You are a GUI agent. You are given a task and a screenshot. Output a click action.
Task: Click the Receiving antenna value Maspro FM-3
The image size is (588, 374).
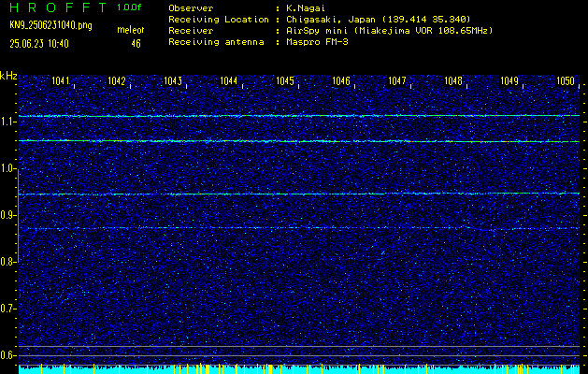click(x=317, y=42)
